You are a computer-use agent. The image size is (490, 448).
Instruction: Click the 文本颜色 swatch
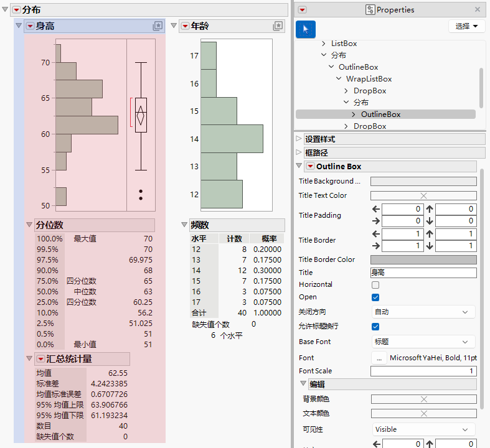click(x=424, y=414)
